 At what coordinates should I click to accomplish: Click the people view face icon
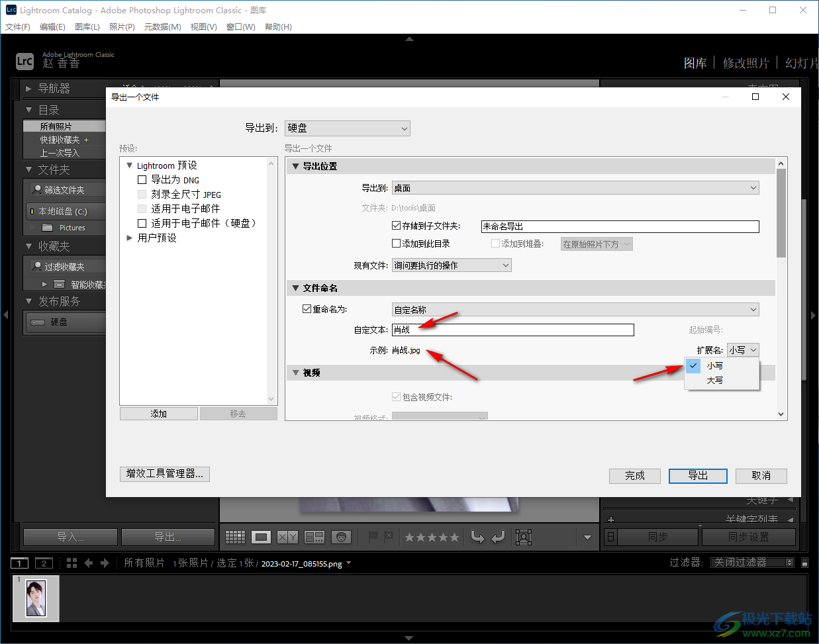pyautogui.click(x=341, y=537)
